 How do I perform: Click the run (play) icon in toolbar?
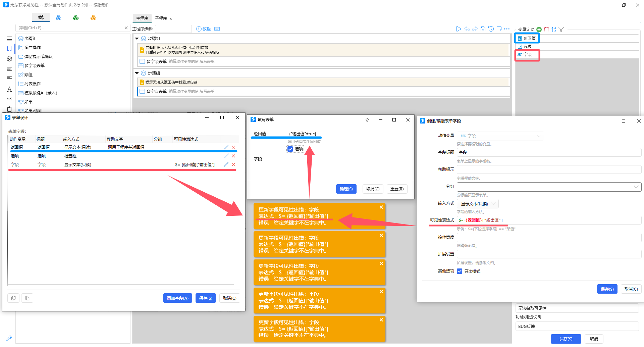coord(459,29)
